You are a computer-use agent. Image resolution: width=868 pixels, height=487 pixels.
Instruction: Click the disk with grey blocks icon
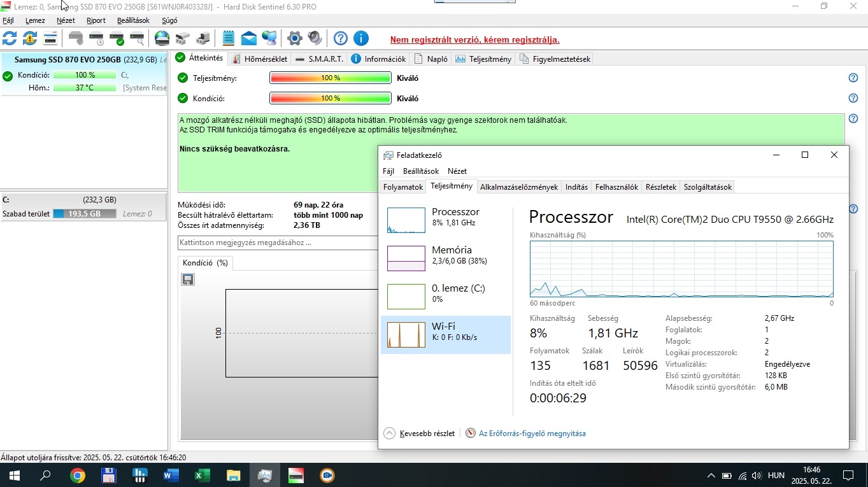(x=183, y=38)
